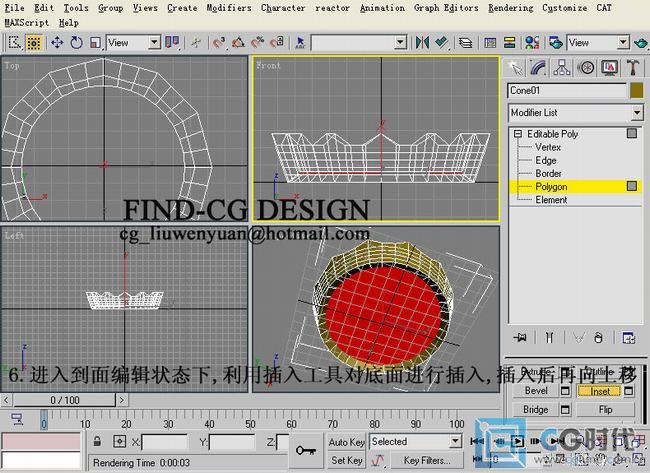
Task: Click the Bridge button
Action: coord(536,410)
